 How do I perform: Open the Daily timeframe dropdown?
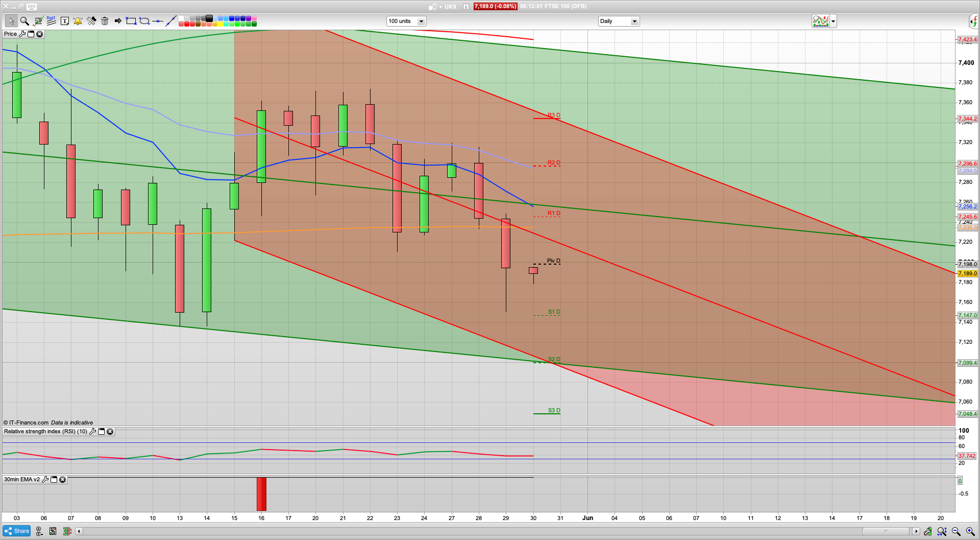(x=619, y=21)
